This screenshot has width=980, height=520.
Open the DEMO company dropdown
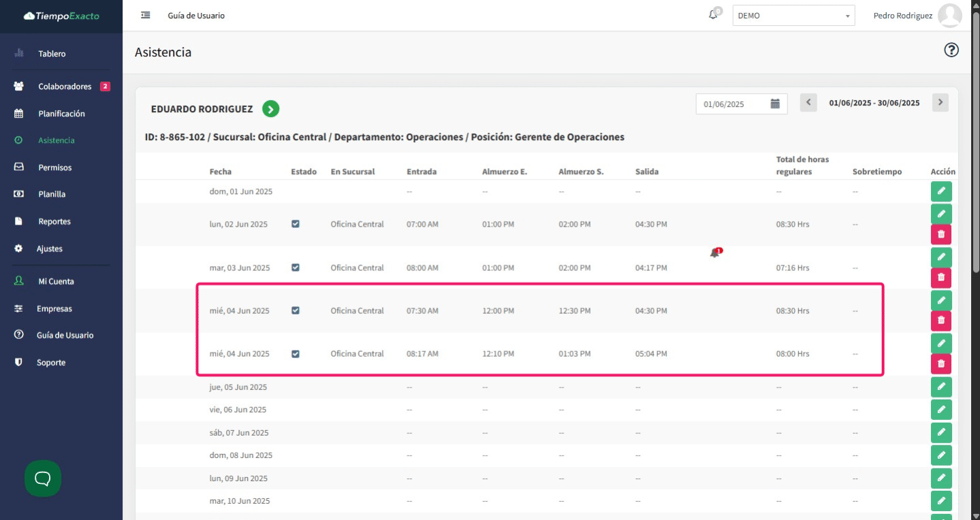[x=793, y=16]
